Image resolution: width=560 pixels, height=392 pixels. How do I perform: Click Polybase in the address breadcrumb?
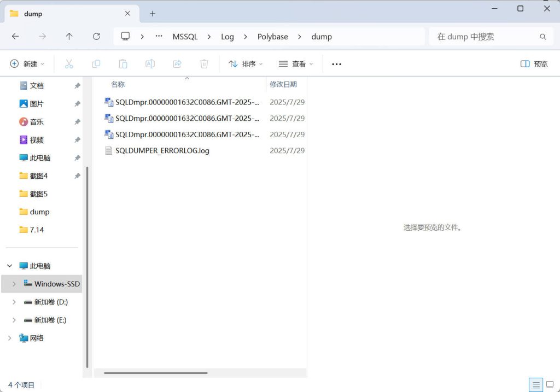tap(272, 37)
